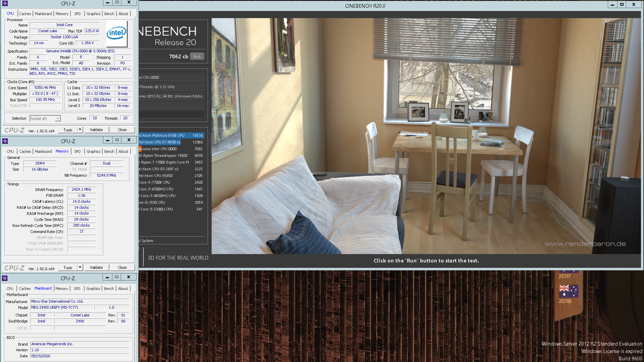Screen dimensions: 644x362
Task: Open Mainboard tab in top CPU-Z window
Action: tap(43, 14)
